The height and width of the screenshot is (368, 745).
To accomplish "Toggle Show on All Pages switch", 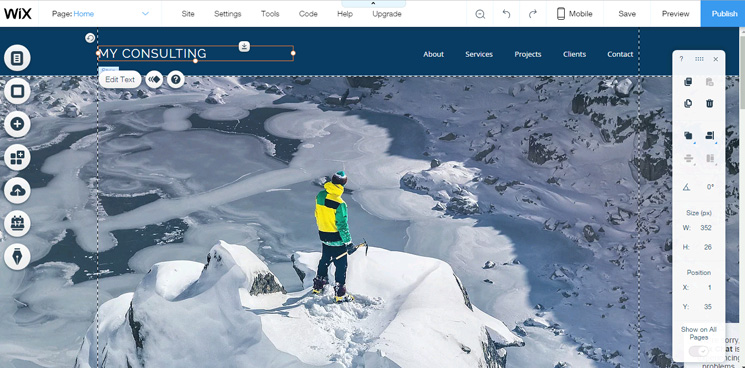I will click(698, 351).
